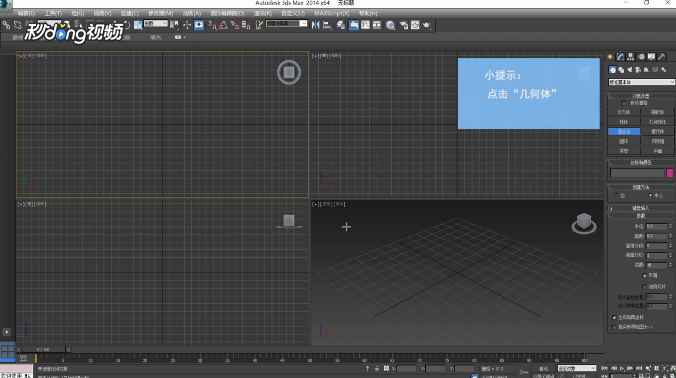The width and height of the screenshot is (676, 378).
Task: Expand the 键盘输入 (Keyboard Entry) rollout
Action: [x=641, y=208]
